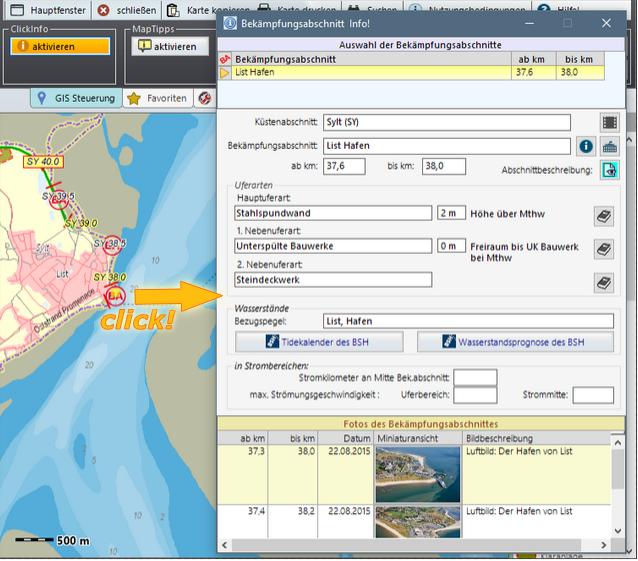Click the bis km column header in selection table
Screen dimensions: 638x561
pyautogui.click(x=579, y=59)
